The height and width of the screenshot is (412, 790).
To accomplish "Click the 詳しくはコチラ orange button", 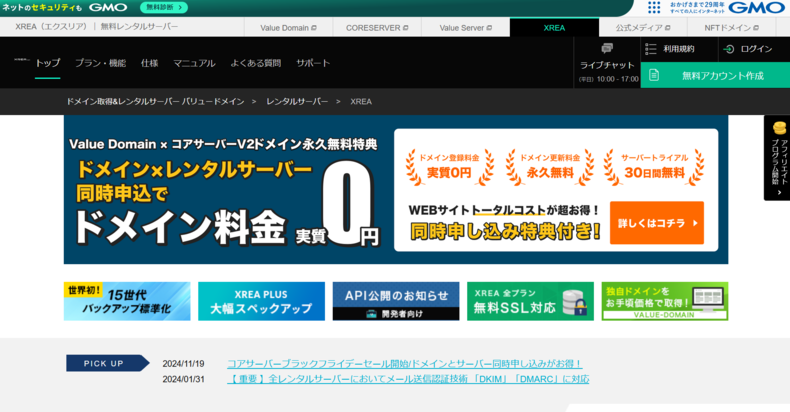I will click(x=656, y=223).
